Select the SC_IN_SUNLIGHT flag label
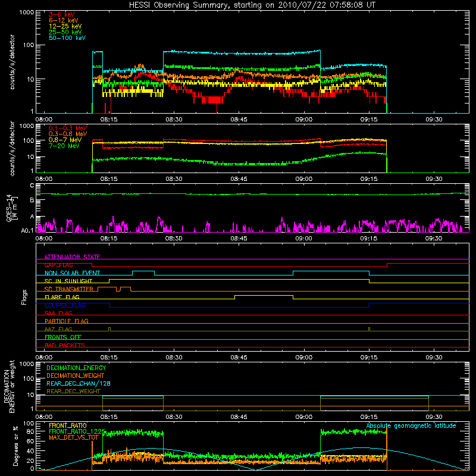Viewport: 476px width, 476px height. coord(68,281)
